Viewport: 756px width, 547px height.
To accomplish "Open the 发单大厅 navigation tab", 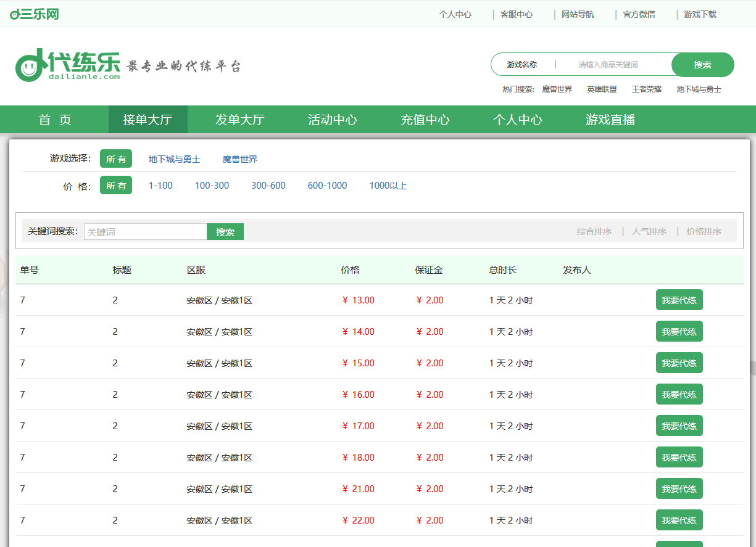I will 240,120.
